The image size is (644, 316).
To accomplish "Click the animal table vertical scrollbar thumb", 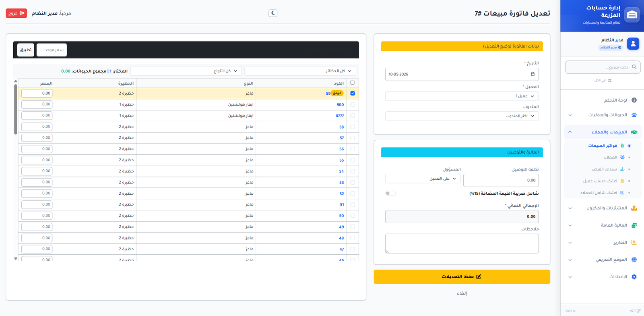I will (x=16, y=109).
